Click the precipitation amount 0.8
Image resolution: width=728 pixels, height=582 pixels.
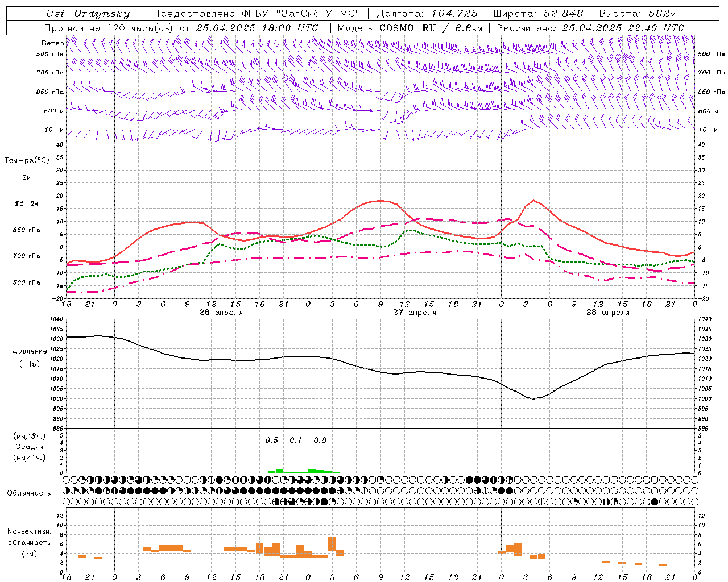[320, 440]
